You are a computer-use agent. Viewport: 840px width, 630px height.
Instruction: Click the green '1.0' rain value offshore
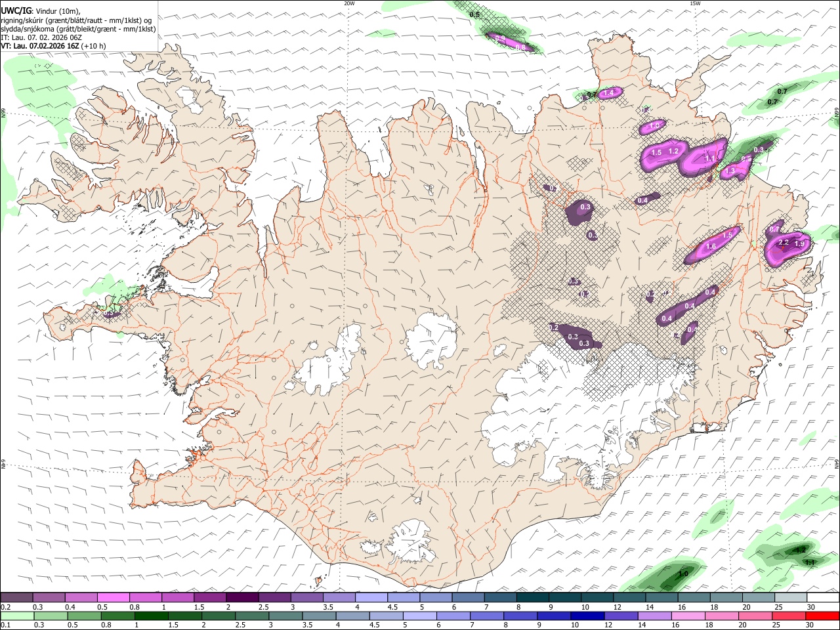coord(683,574)
